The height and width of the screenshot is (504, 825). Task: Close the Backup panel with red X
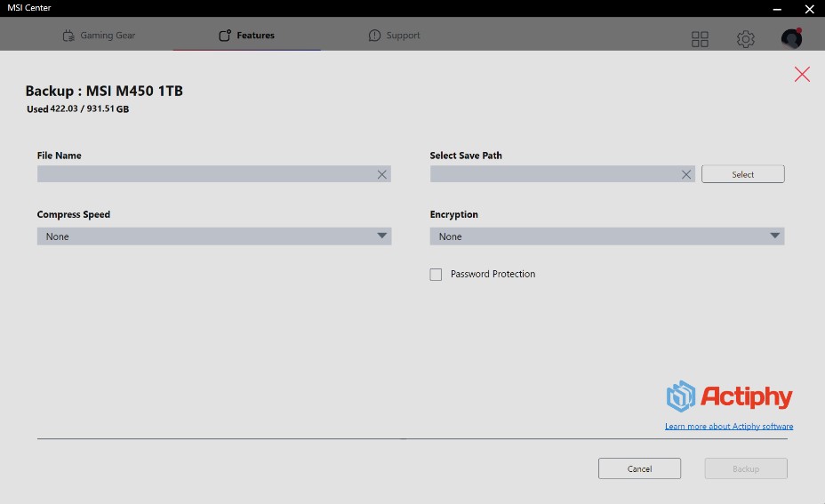(x=802, y=75)
